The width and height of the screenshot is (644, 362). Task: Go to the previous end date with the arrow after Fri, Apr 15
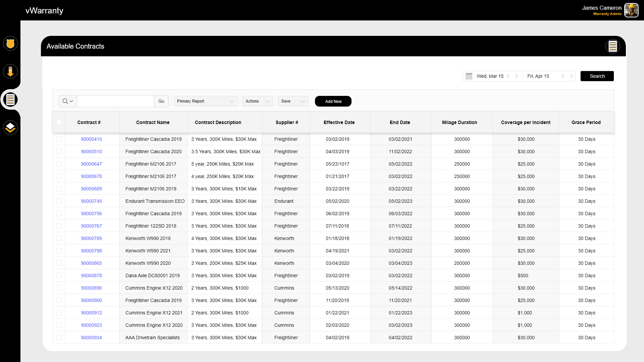[x=563, y=76]
